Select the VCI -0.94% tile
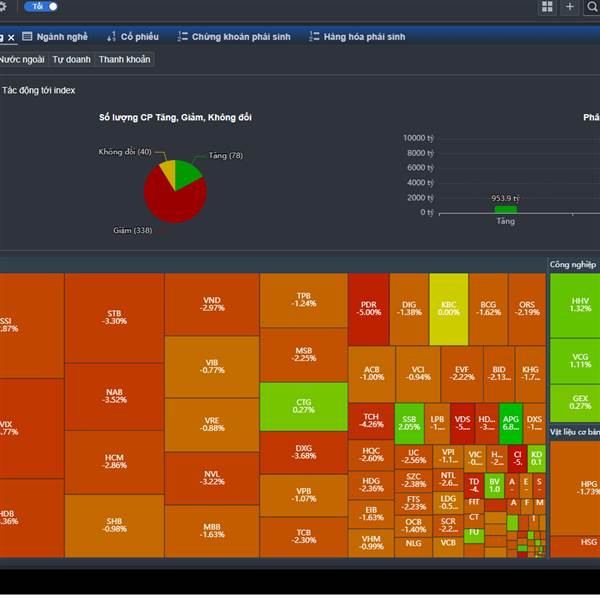This screenshot has width=600, height=600. coord(418,374)
